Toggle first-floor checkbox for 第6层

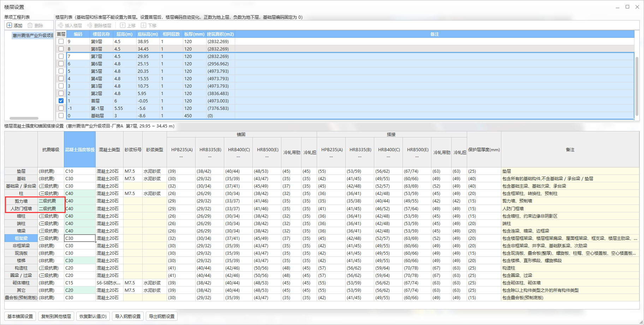[x=61, y=64]
